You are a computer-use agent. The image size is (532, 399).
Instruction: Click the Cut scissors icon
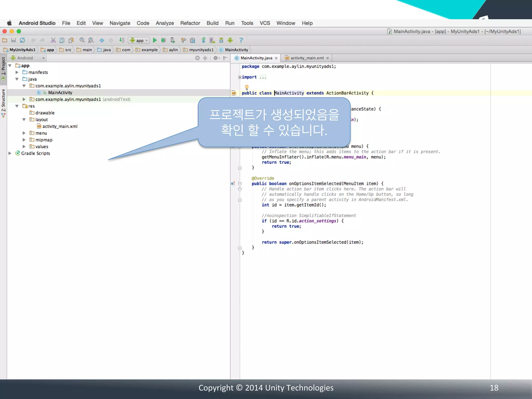click(53, 40)
